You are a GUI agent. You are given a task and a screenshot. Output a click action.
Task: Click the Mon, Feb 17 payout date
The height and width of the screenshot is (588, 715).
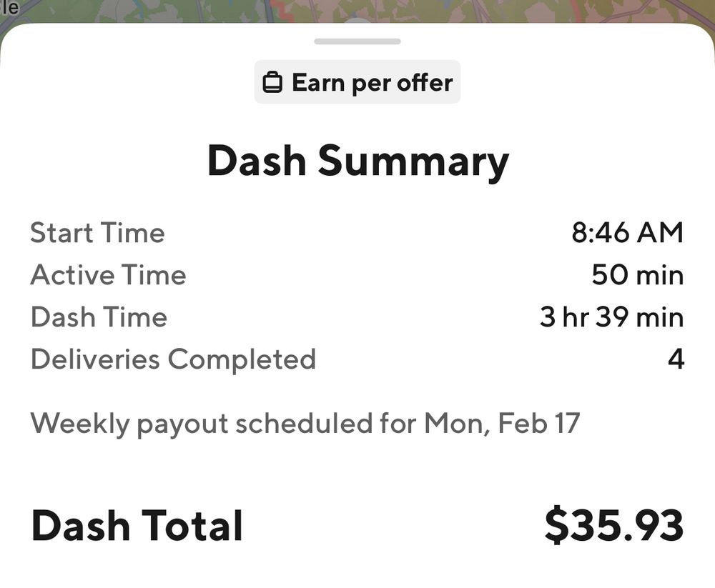[502, 424]
